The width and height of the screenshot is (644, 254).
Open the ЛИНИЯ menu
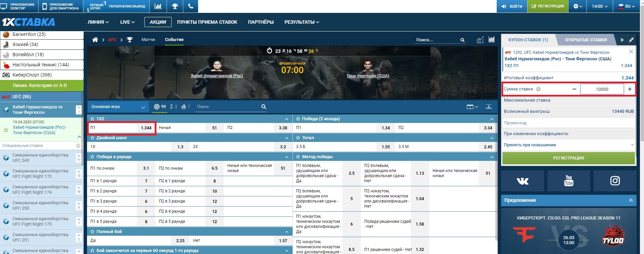coord(98,22)
